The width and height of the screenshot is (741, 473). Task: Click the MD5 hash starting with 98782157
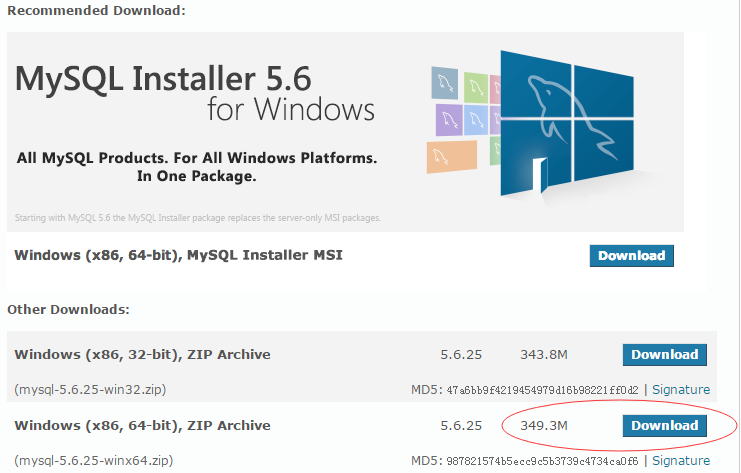543,461
